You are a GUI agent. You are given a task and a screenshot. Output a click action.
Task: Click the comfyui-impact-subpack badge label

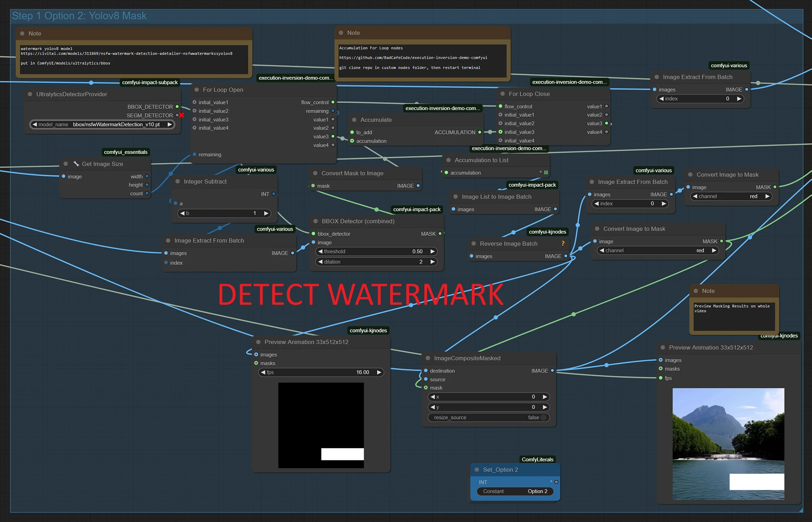click(150, 82)
